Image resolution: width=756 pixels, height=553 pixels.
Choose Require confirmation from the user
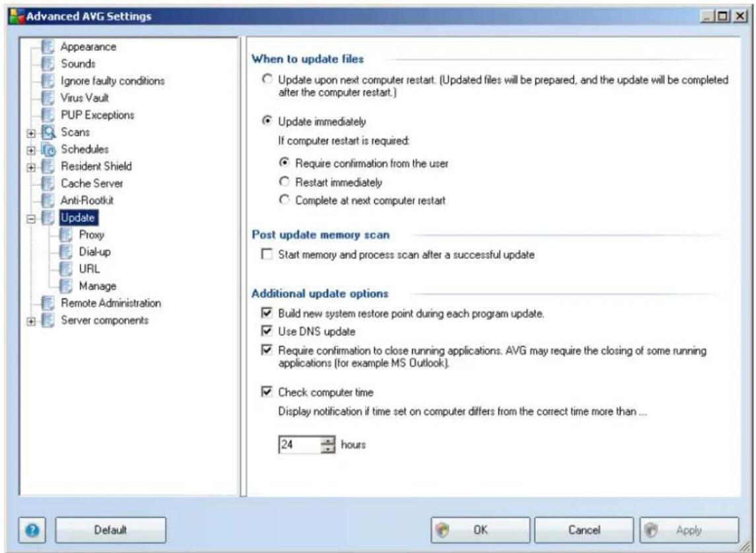tap(285, 163)
